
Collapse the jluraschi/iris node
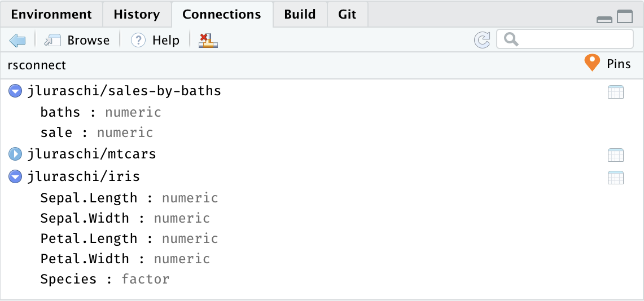click(15, 177)
